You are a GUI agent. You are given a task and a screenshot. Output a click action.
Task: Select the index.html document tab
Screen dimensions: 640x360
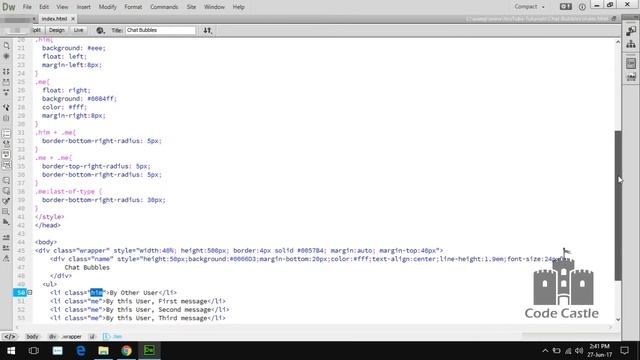tap(54, 19)
